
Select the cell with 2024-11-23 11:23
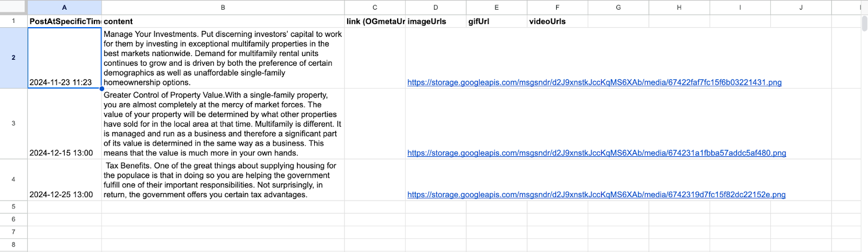tap(65, 58)
